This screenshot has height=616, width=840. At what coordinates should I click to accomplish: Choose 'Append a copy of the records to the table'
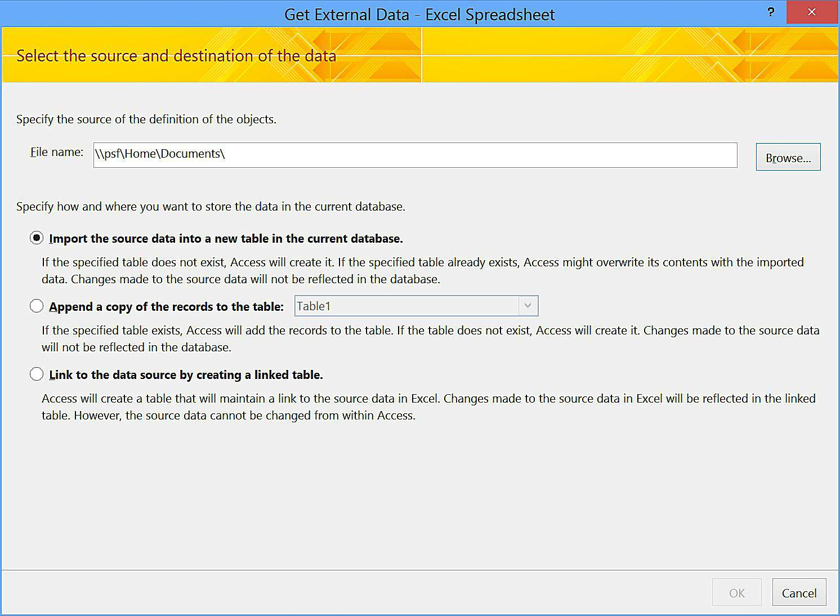(36, 306)
